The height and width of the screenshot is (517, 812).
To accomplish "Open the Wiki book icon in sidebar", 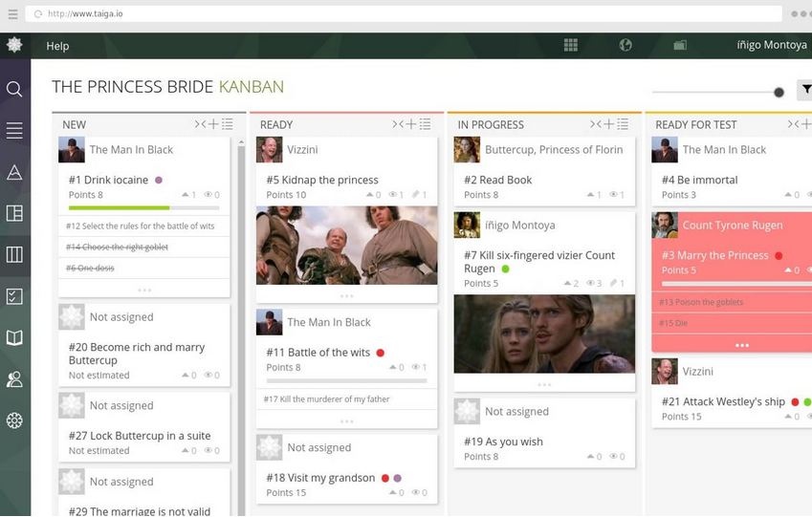I will (14, 338).
